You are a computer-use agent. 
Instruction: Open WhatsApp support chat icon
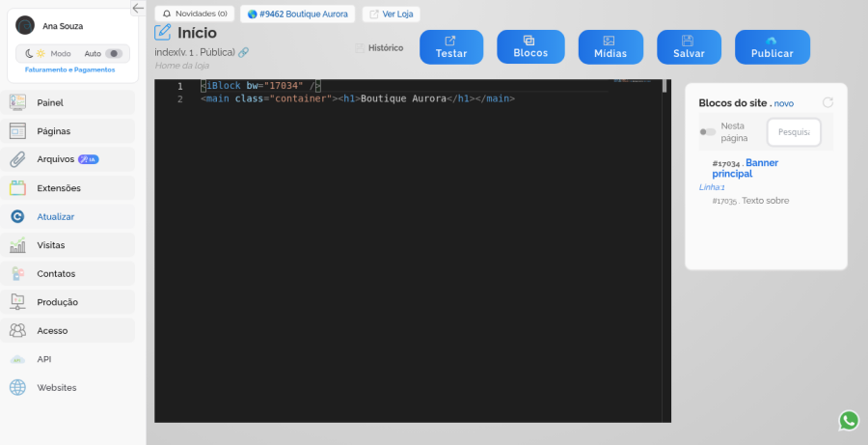[849, 421]
